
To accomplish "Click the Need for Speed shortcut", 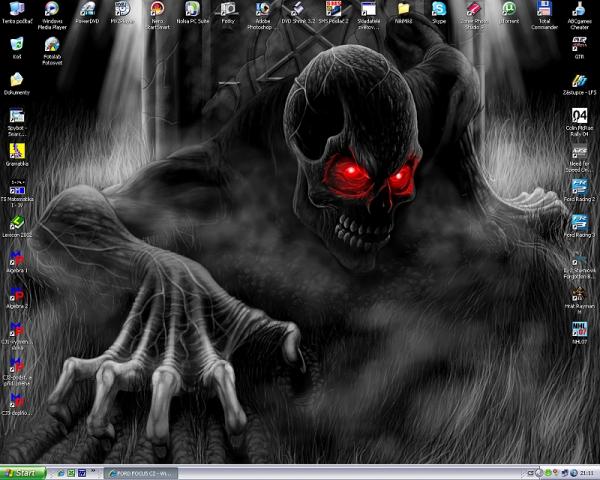I will coord(579,152).
